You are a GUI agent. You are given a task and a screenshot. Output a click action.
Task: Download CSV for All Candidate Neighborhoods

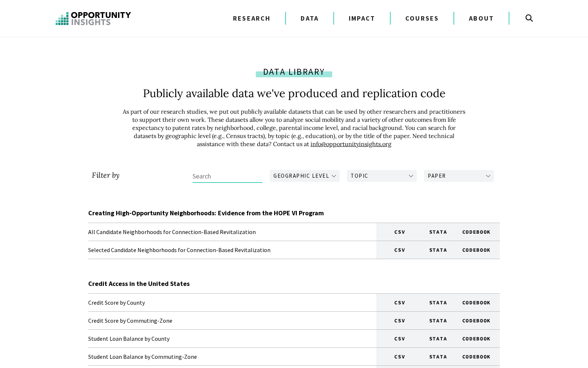[x=399, y=232]
